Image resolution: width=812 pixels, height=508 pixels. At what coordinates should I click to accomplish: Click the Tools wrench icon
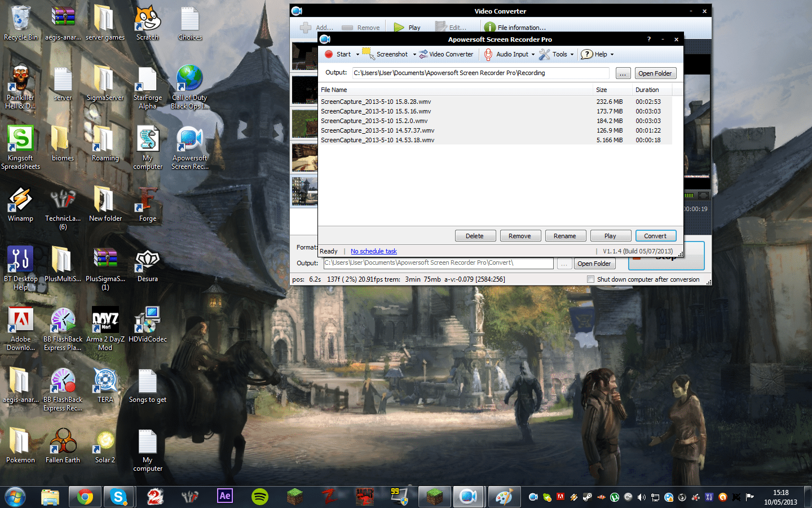(544, 54)
